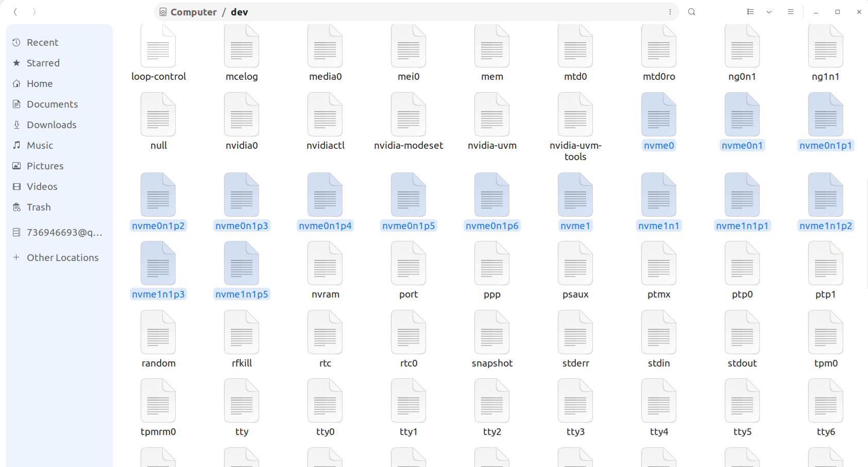Screen dimensions: 868x467
Task: Go to Starred in sidebar
Action: tap(43, 63)
